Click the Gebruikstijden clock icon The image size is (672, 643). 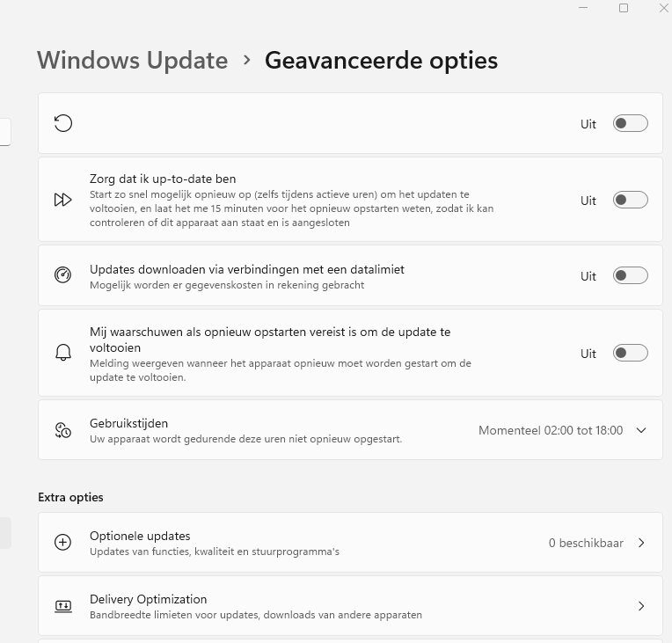tap(63, 430)
